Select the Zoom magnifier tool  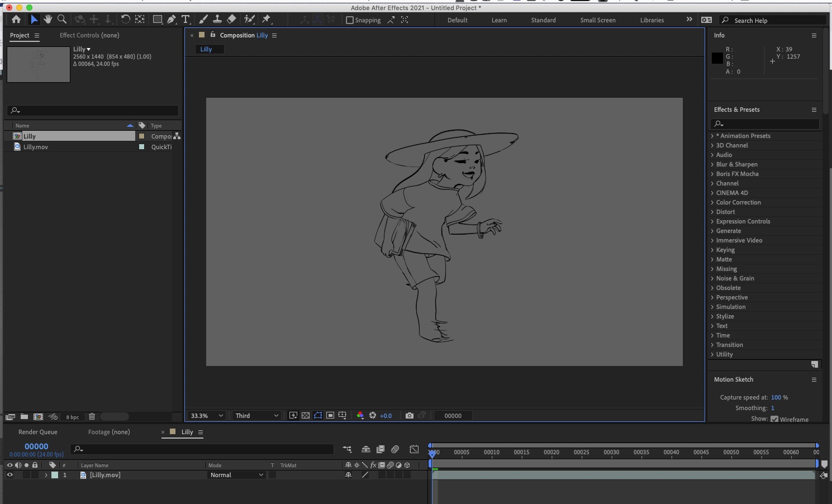coord(62,20)
